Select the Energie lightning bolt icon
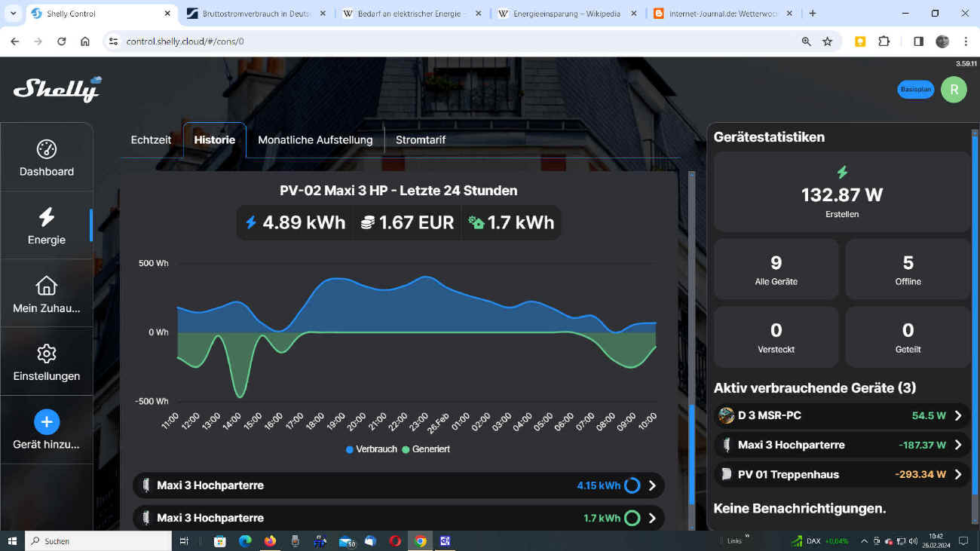 [x=47, y=218]
